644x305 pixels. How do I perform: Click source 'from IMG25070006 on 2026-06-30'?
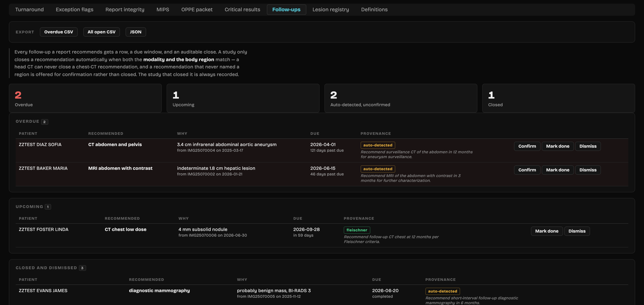pyautogui.click(x=213, y=235)
